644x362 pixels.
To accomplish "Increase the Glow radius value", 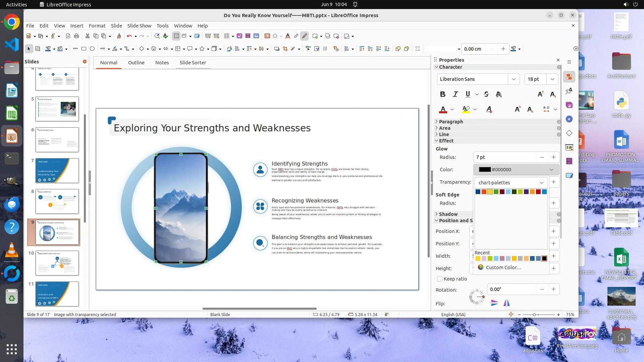I will [x=553, y=157].
